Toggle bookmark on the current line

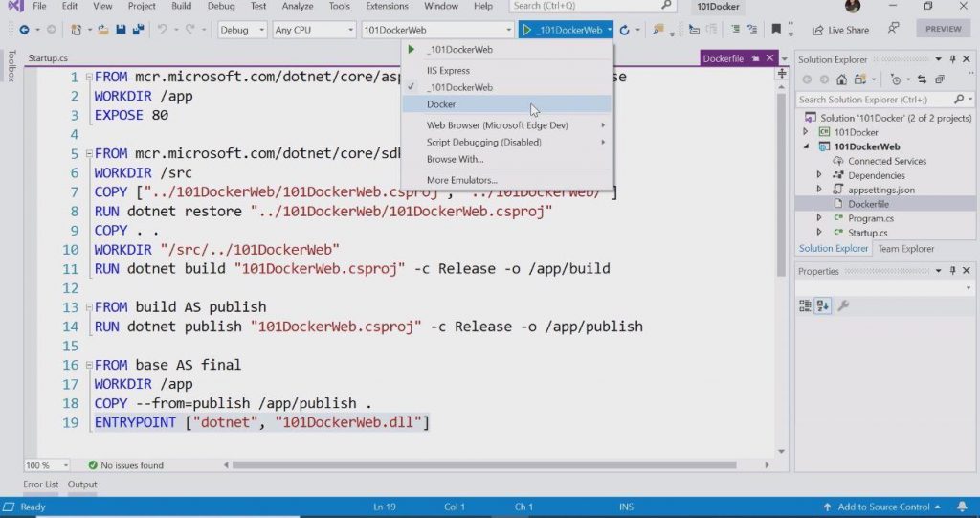[775, 30]
